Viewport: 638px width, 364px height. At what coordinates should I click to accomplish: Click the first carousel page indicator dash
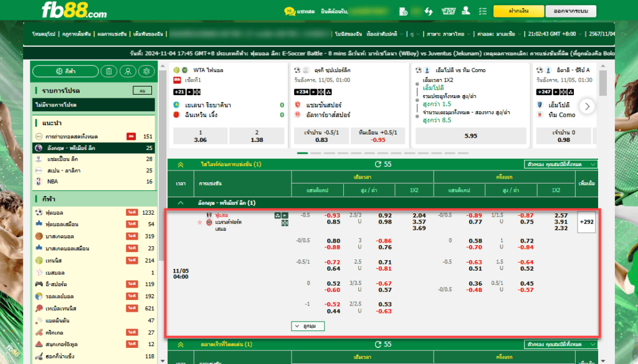(302, 153)
